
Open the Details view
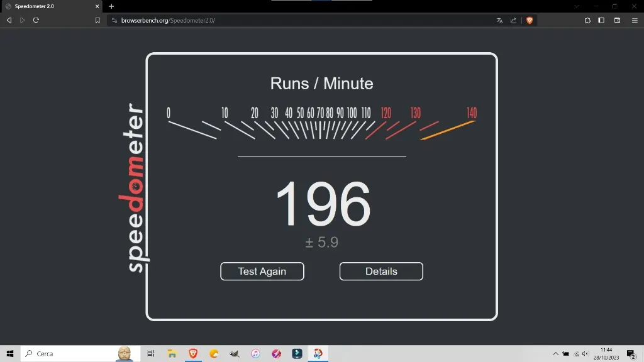pos(381,271)
